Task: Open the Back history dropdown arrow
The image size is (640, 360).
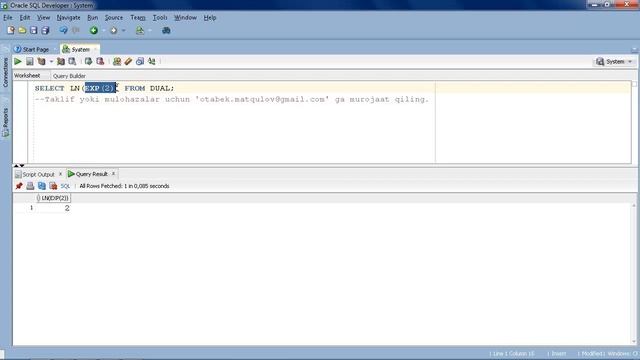Action: (x=104, y=31)
